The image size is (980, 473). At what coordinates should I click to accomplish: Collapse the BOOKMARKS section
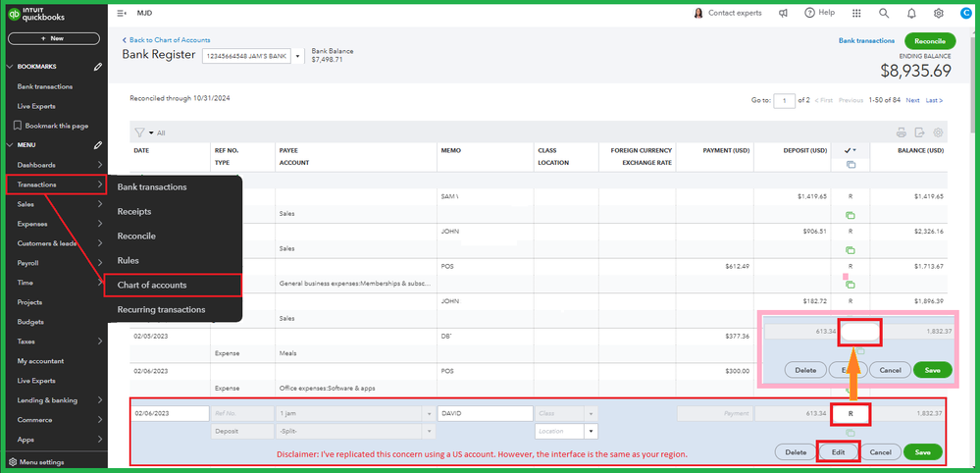[x=10, y=66]
